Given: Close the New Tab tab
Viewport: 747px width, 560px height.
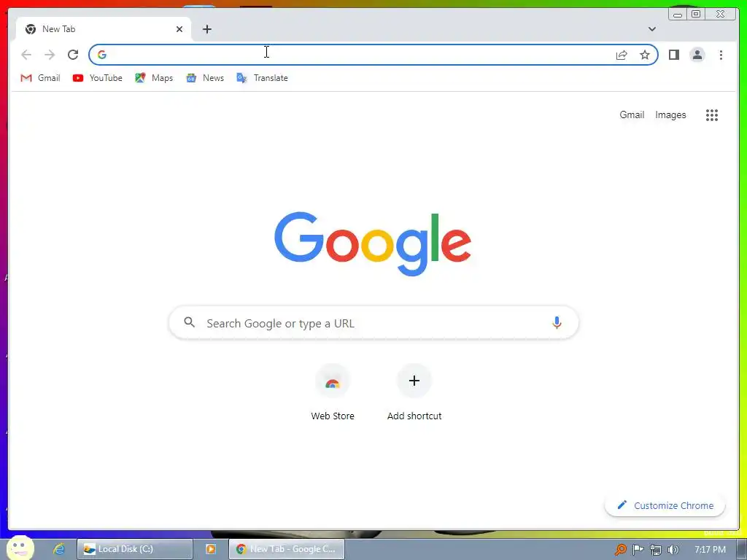Looking at the screenshot, I should pos(179,29).
